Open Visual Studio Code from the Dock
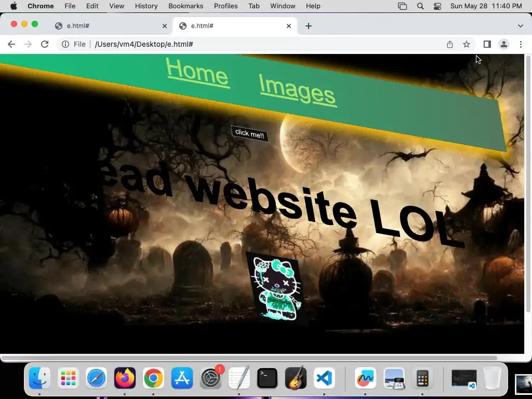The height and width of the screenshot is (399, 532). (x=324, y=378)
